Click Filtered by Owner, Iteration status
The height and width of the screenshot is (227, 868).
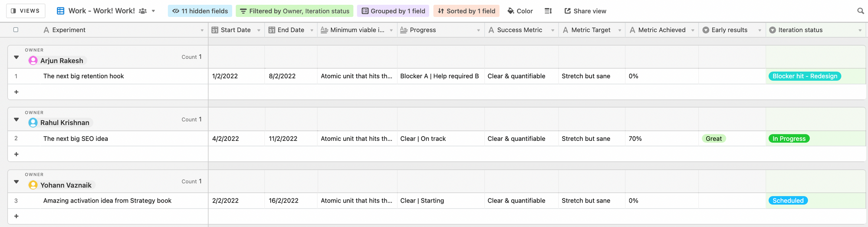[294, 11]
